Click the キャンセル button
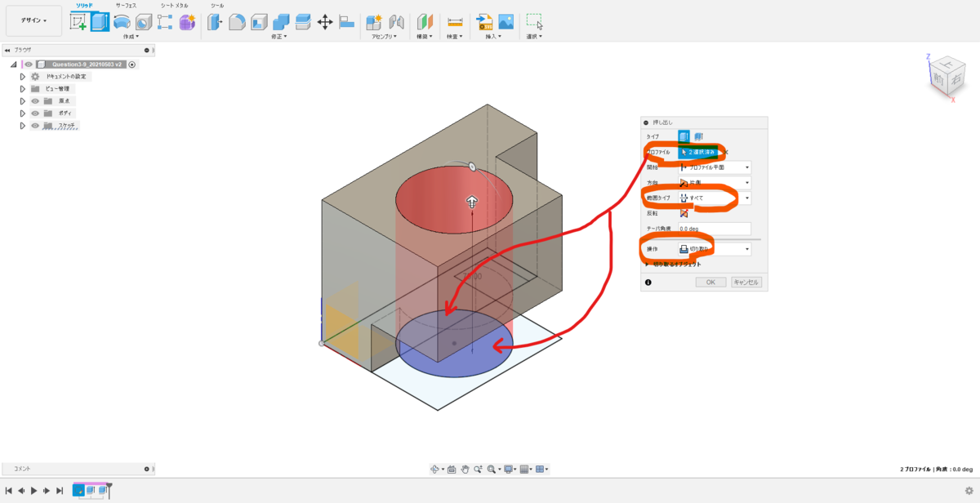This screenshot has width=980, height=503. (746, 282)
